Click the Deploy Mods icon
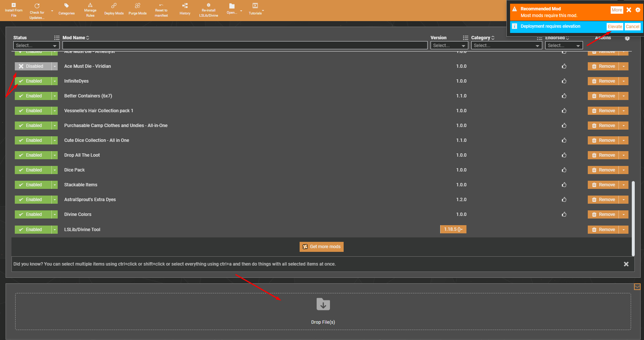Image resolution: width=644 pixels, height=340 pixels. [114, 6]
